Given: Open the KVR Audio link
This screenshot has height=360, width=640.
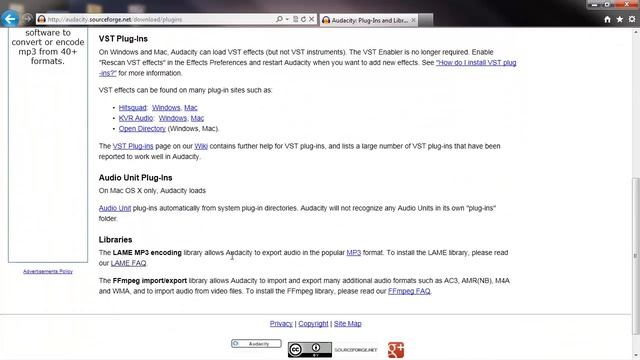Looking at the screenshot, I should (x=136, y=118).
